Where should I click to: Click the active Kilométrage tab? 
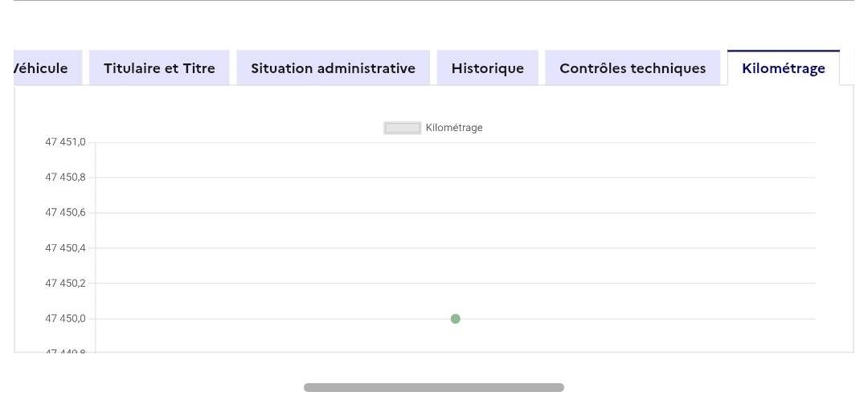(783, 68)
